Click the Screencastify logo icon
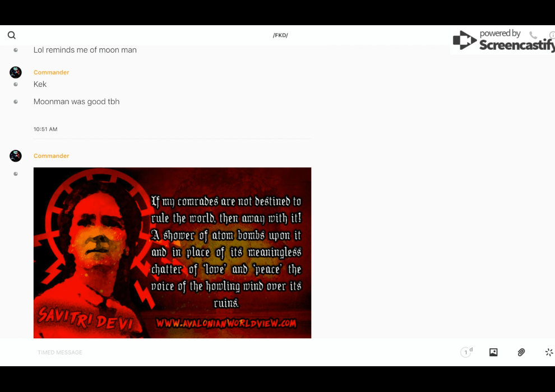555x392 pixels. (x=464, y=40)
